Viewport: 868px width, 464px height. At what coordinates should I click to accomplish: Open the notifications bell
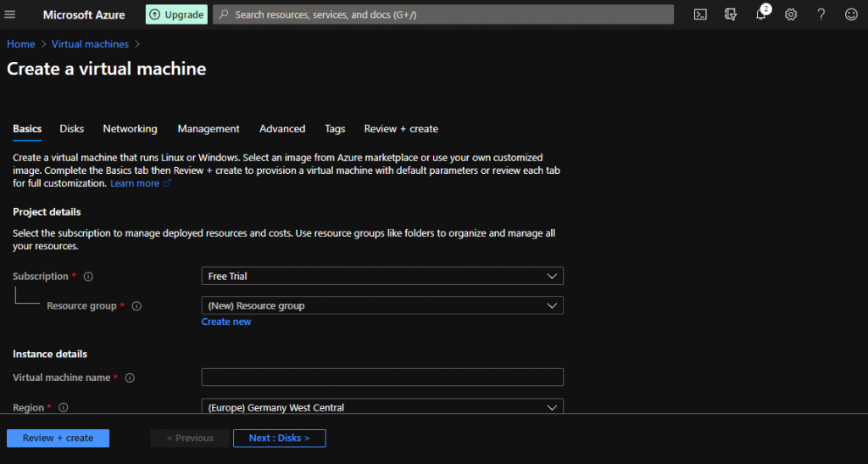click(x=761, y=14)
